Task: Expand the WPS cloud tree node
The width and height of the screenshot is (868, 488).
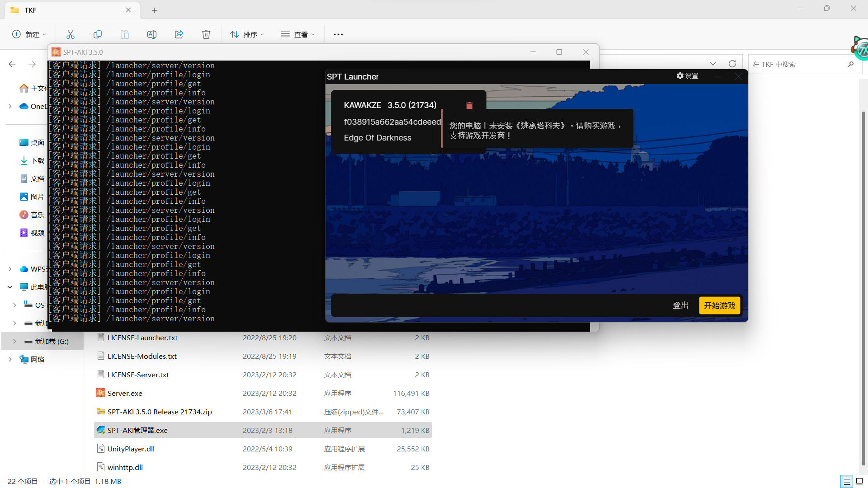Action: pyautogui.click(x=10, y=269)
